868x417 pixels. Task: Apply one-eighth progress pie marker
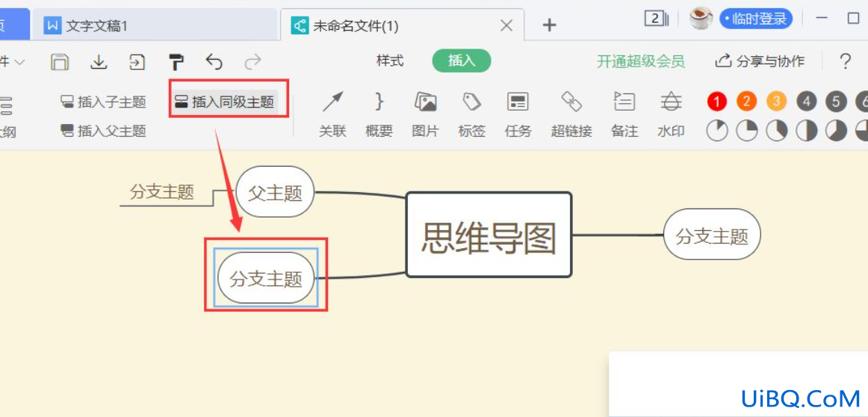(717, 131)
